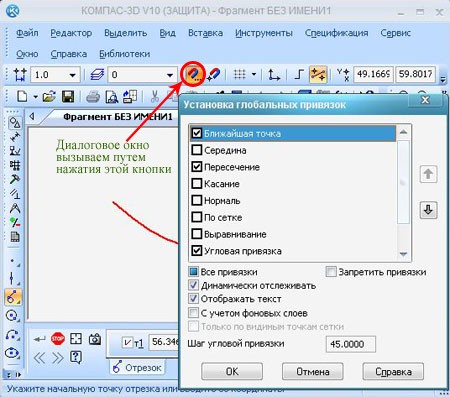Select the Geometry panel icon in side toolbar
Screen dimensions: 450x397
(14, 123)
